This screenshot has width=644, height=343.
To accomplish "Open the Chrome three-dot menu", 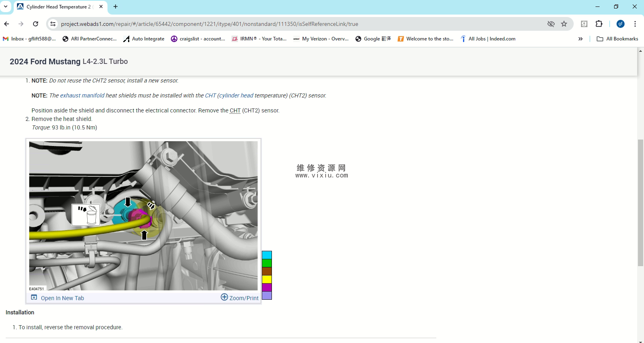I will (635, 24).
